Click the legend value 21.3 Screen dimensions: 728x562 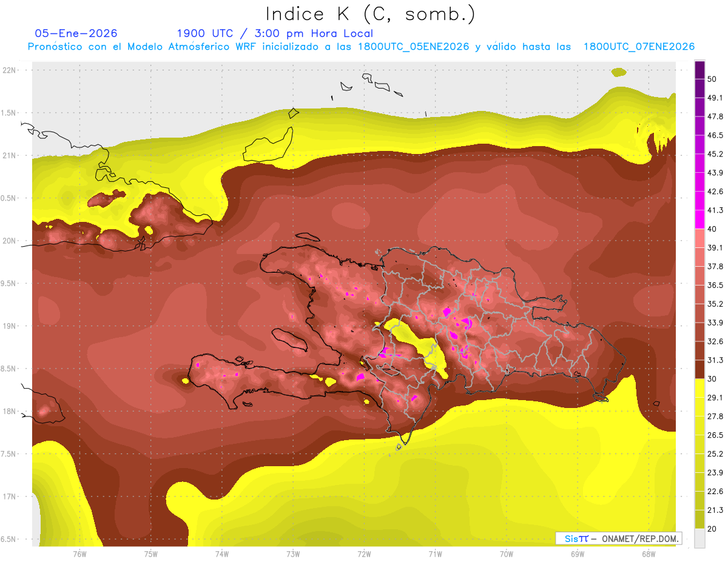(x=715, y=510)
